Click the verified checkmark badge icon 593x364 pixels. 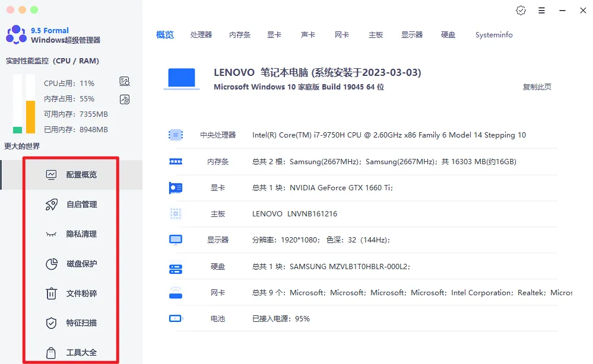point(521,10)
